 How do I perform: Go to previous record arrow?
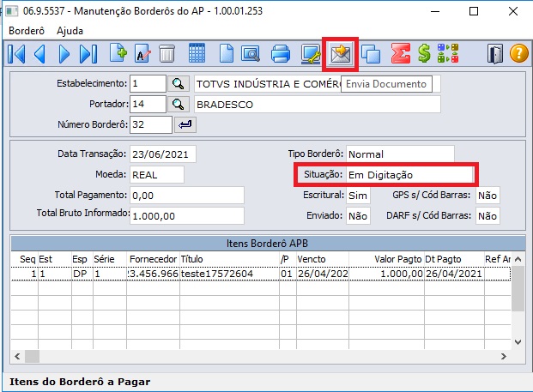tap(39, 54)
